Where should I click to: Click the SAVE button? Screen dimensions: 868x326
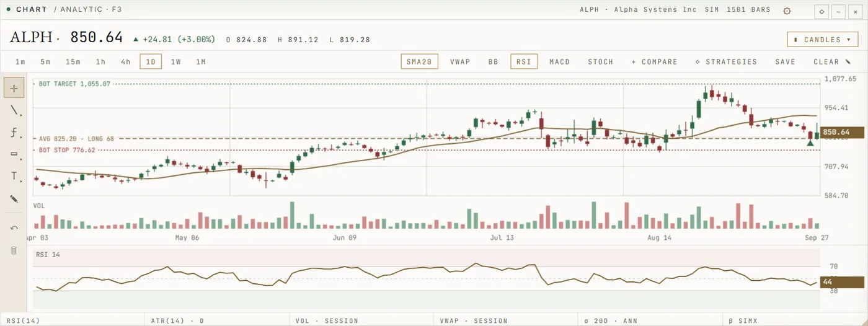785,62
